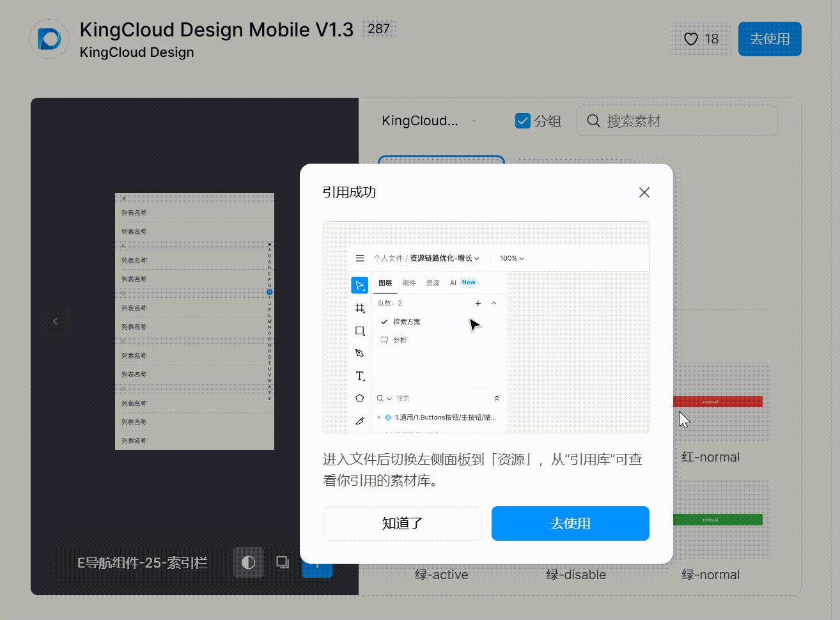Image resolution: width=840 pixels, height=620 pixels.
Task: Open the KingCloud Design author link
Action: pyautogui.click(x=137, y=52)
